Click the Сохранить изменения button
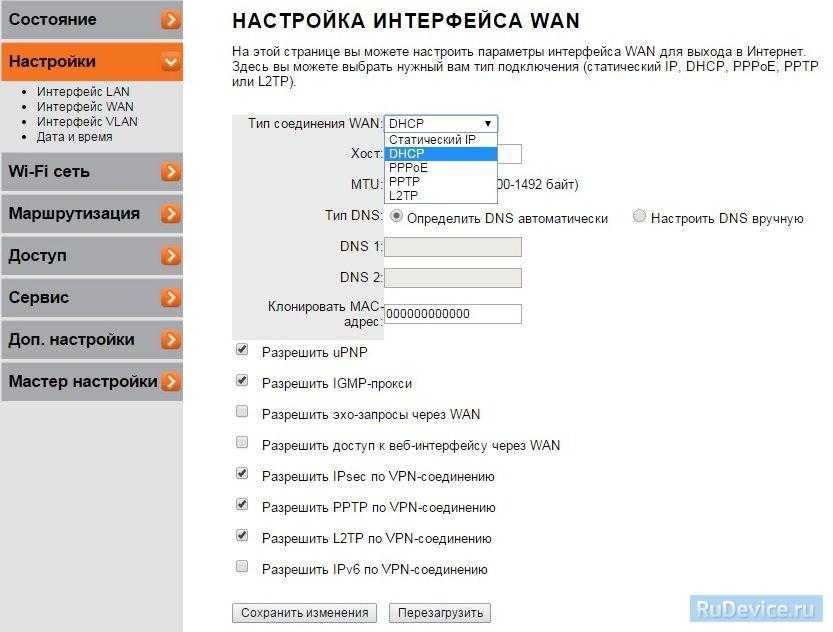This screenshot has width=833, height=632. (x=304, y=613)
